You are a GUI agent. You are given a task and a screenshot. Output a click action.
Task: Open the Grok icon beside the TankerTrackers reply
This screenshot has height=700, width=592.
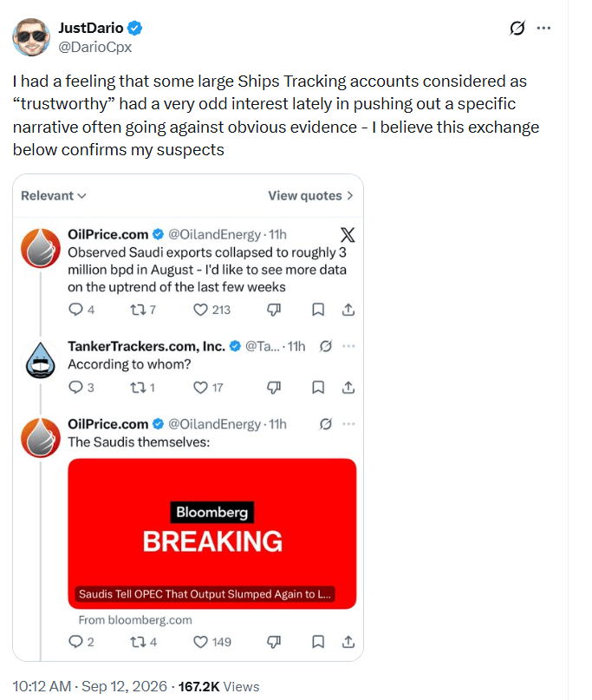coord(326,346)
